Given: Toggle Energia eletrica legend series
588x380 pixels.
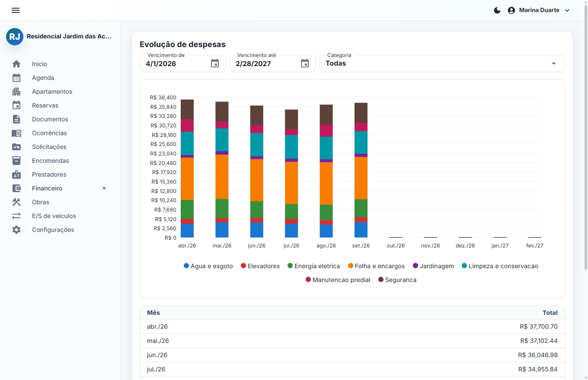Looking at the screenshot, I should click(x=314, y=266).
